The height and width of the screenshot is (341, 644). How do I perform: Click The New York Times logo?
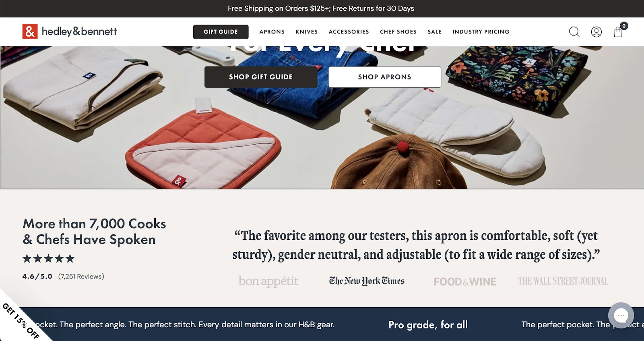[x=367, y=281]
